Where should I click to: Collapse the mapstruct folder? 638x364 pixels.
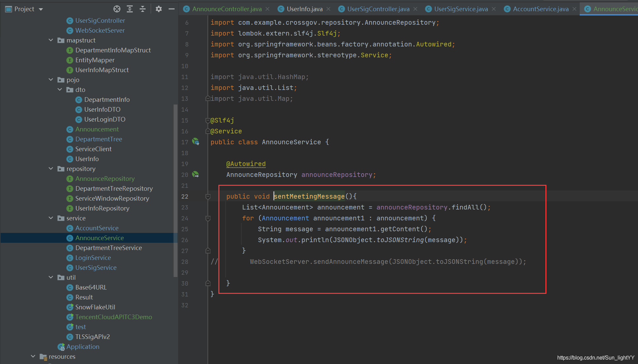click(51, 40)
